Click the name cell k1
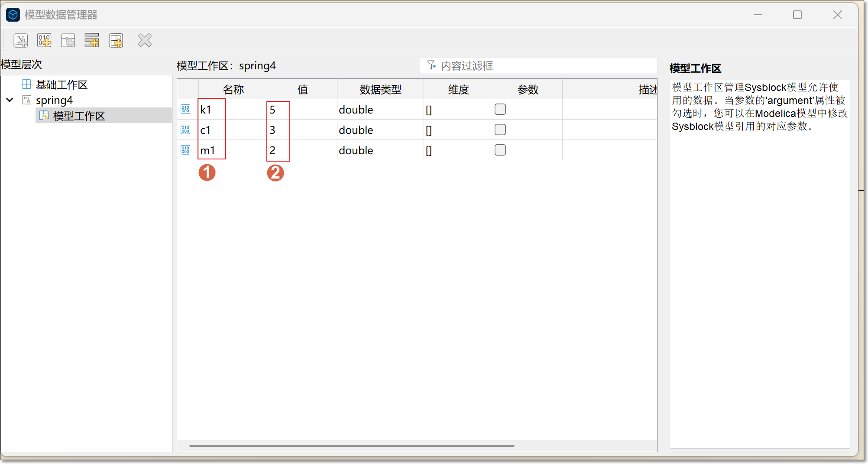The height and width of the screenshot is (464, 868). [233, 109]
